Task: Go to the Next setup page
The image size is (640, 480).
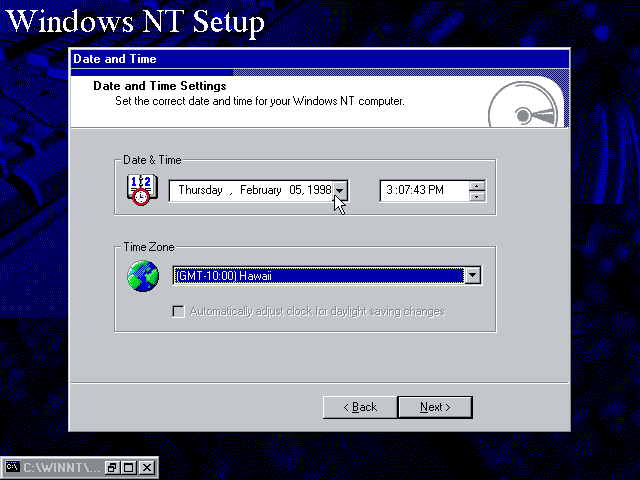Action: (x=435, y=407)
